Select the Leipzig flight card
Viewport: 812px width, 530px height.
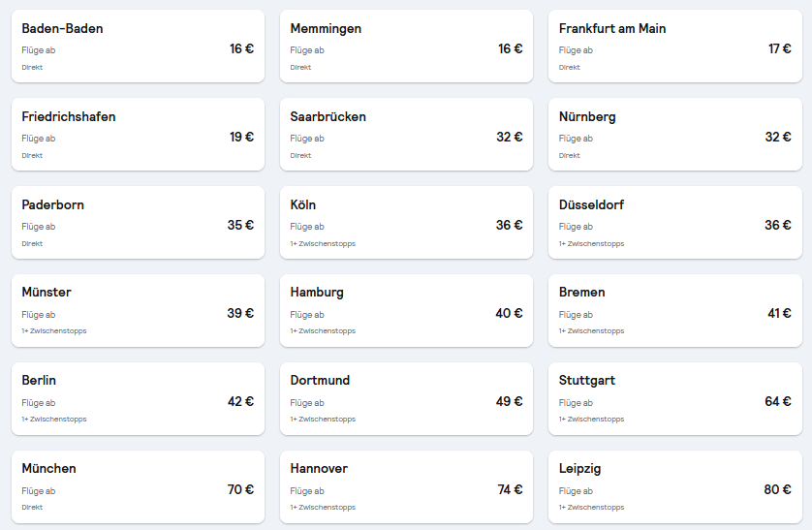pyautogui.click(x=674, y=486)
